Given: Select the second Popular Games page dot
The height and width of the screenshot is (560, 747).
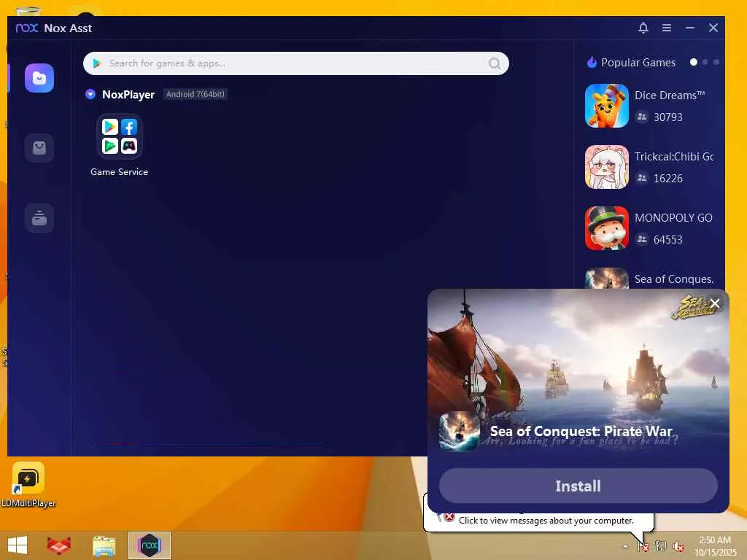Looking at the screenshot, I should coord(705,62).
